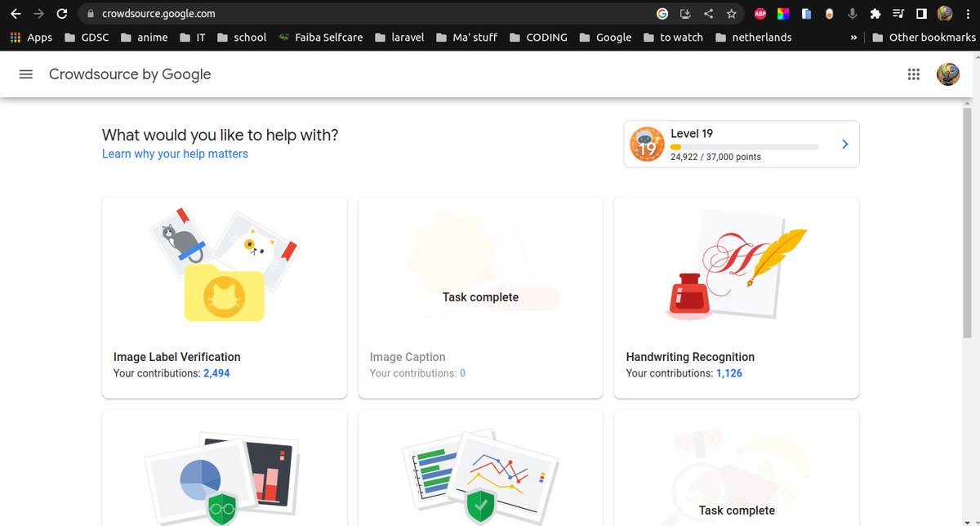Open the Crowdsource account avatar

[x=948, y=74]
